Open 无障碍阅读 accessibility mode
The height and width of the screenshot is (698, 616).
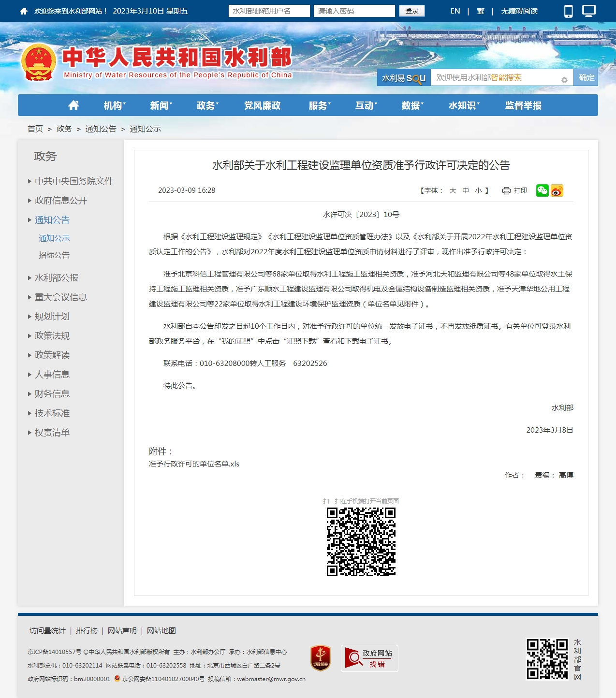[x=519, y=11]
